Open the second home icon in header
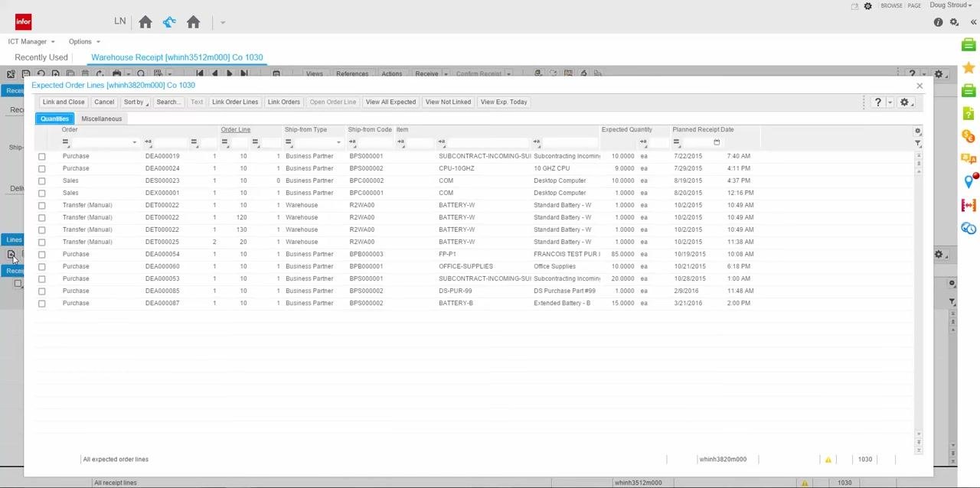This screenshot has height=488, width=980. click(x=193, y=22)
